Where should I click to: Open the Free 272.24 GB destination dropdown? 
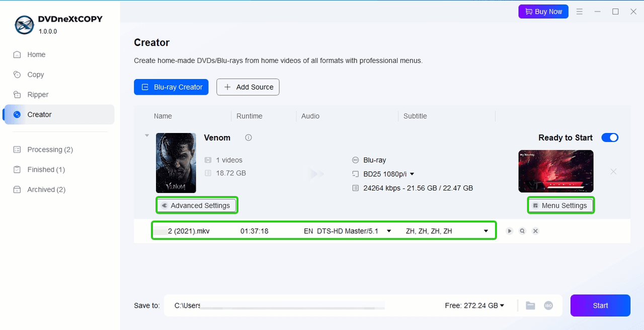[x=474, y=306]
